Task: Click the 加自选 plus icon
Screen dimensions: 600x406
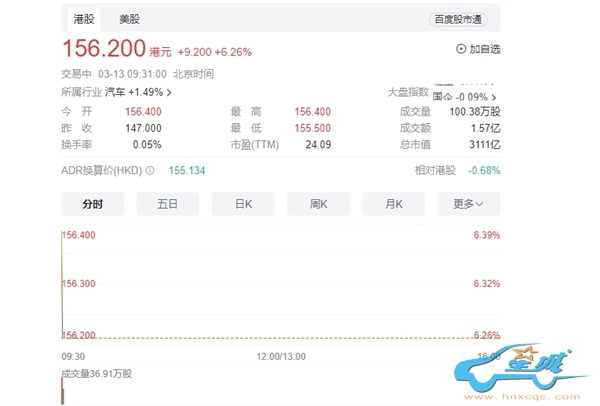Action: point(461,49)
